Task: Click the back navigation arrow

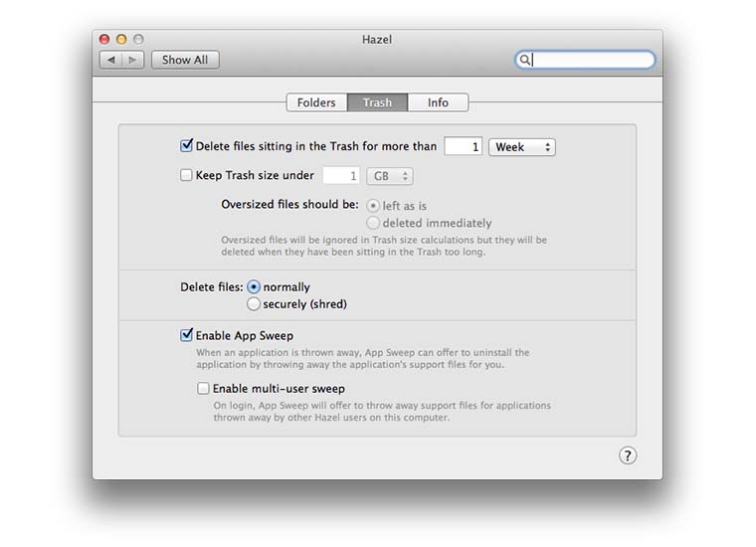Action: click(110, 60)
